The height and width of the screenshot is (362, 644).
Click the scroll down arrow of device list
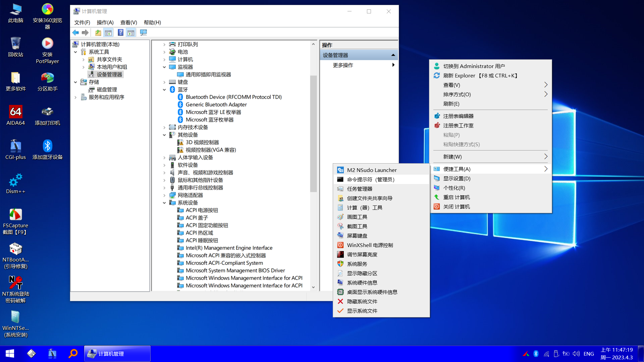313,287
